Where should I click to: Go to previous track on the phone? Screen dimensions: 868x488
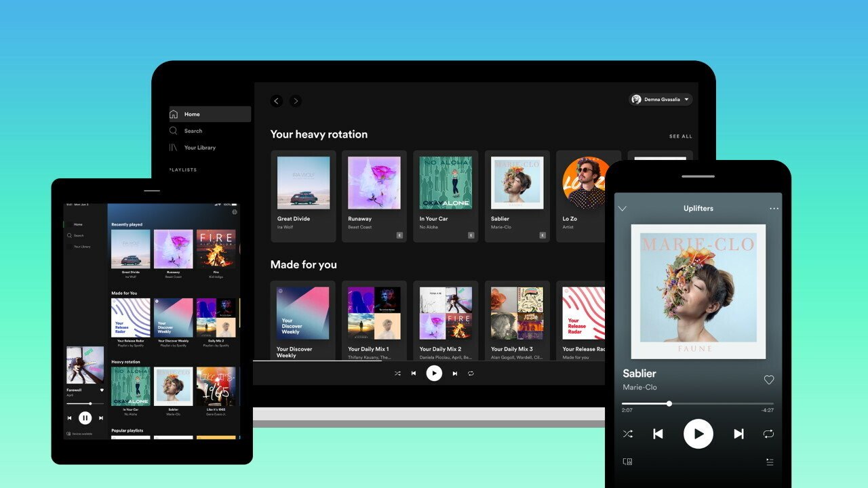point(658,434)
